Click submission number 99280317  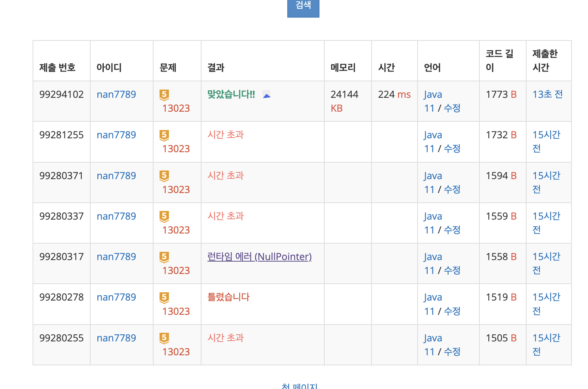(61, 257)
